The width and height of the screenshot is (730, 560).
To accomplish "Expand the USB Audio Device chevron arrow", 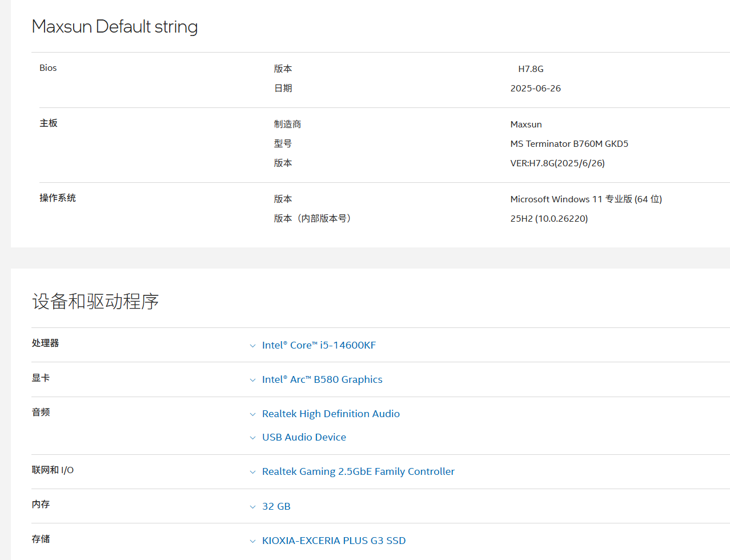I will click(x=252, y=438).
